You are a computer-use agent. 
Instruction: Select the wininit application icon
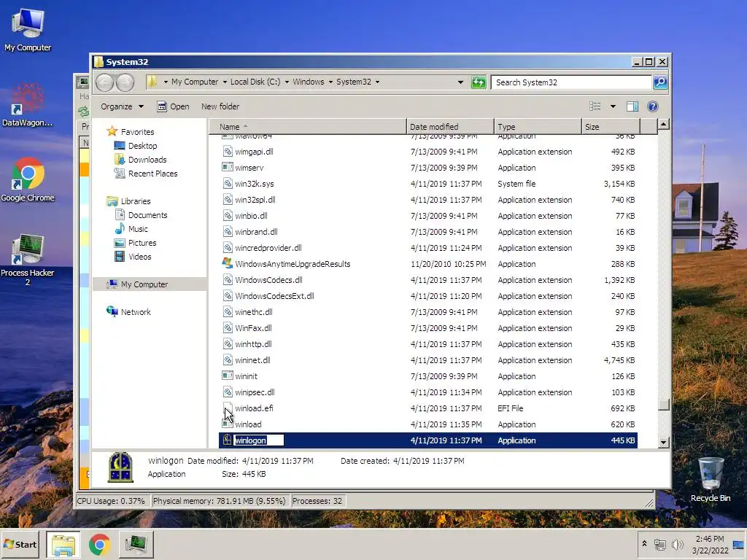coord(228,376)
